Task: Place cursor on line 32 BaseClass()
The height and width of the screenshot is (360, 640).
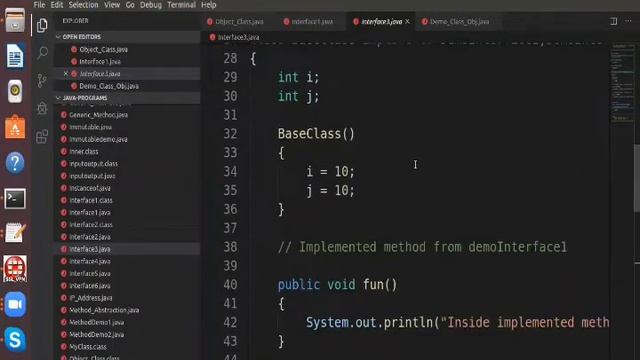Action: (x=316, y=134)
